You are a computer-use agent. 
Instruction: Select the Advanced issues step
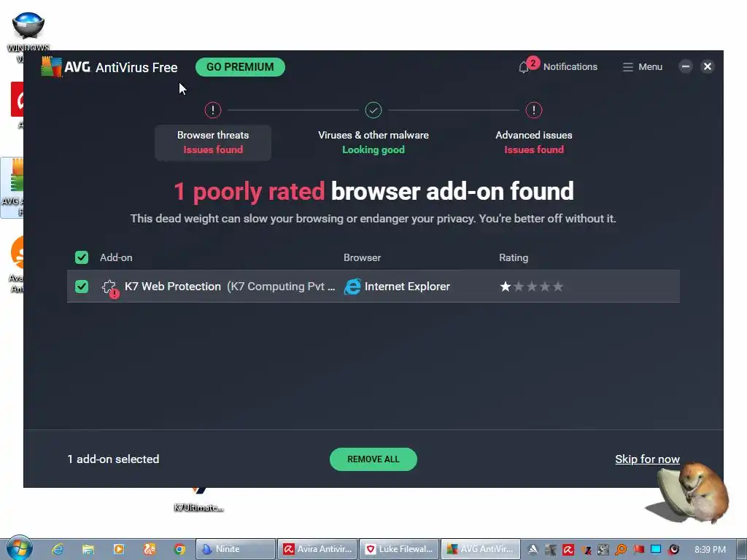click(x=533, y=142)
